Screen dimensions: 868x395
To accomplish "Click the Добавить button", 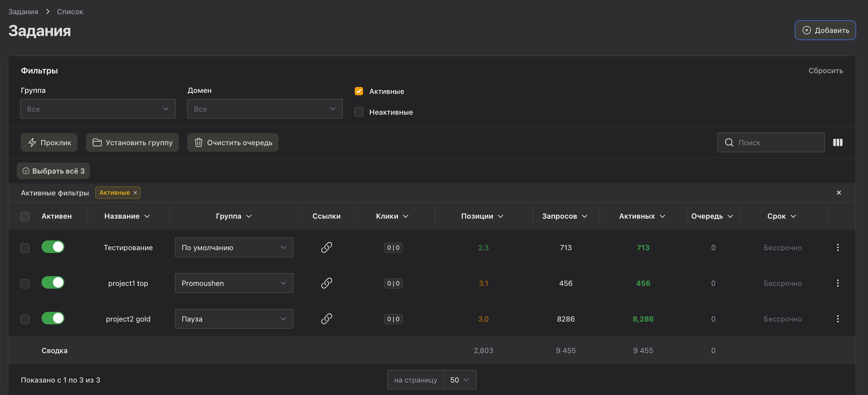I will [825, 30].
